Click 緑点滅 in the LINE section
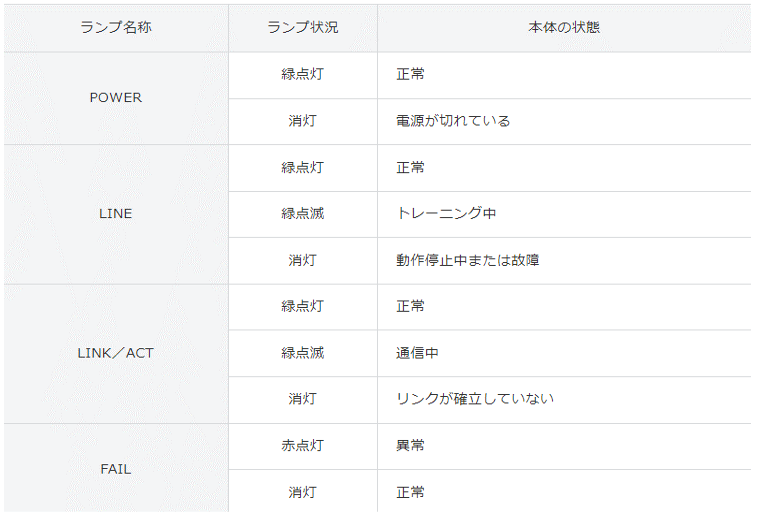The image size is (758, 512). pyautogui.click(x=303, y=213)
